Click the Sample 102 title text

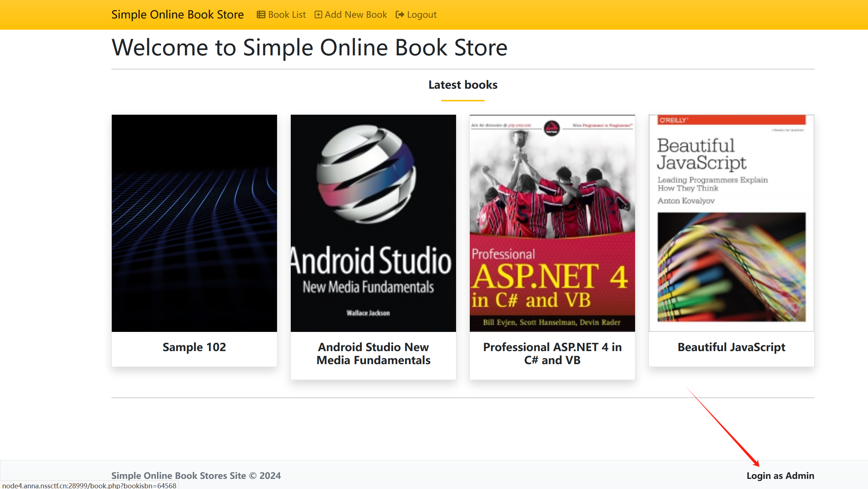(194, 347)
